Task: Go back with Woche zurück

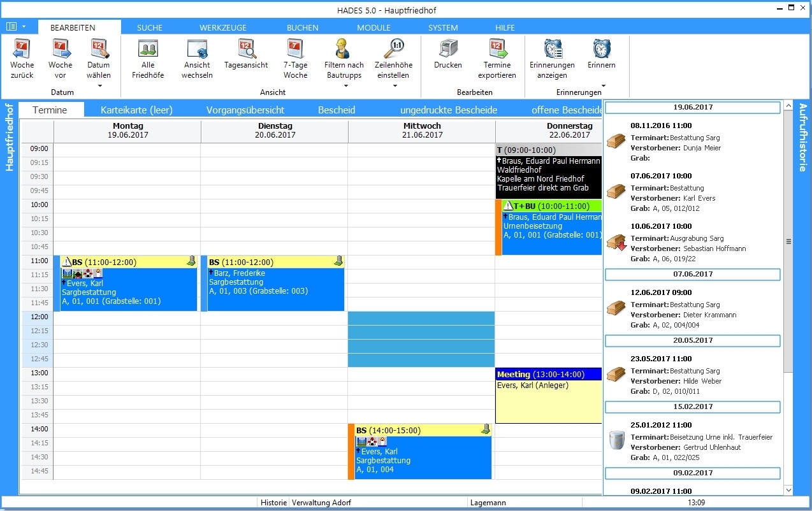Action: [22, 59]
